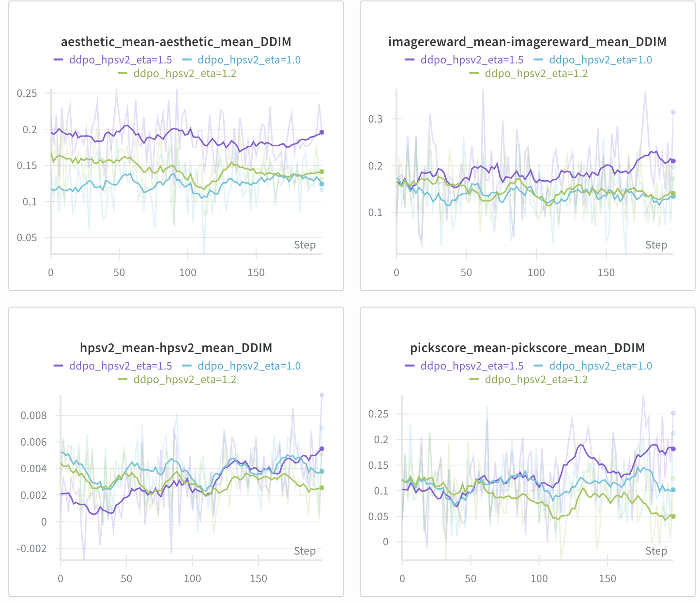
Task: Click the pickscore_mean-pickscore_mean_DDIM chart title
Action: point(527,348)
